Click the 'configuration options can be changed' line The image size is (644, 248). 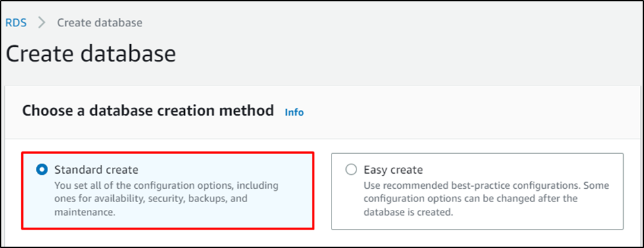(x=471, y=199)
